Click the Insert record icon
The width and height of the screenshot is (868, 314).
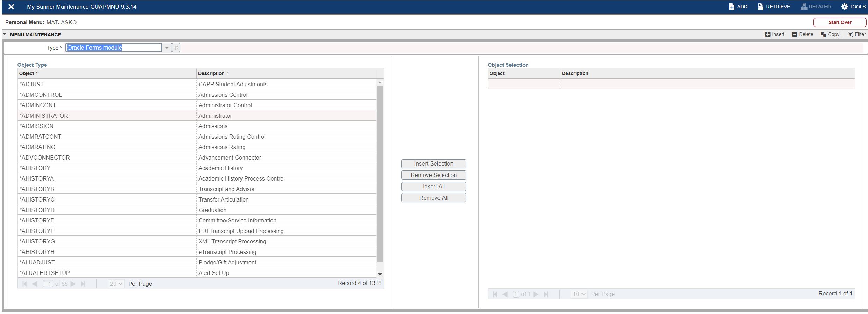(x=768, y=34)
